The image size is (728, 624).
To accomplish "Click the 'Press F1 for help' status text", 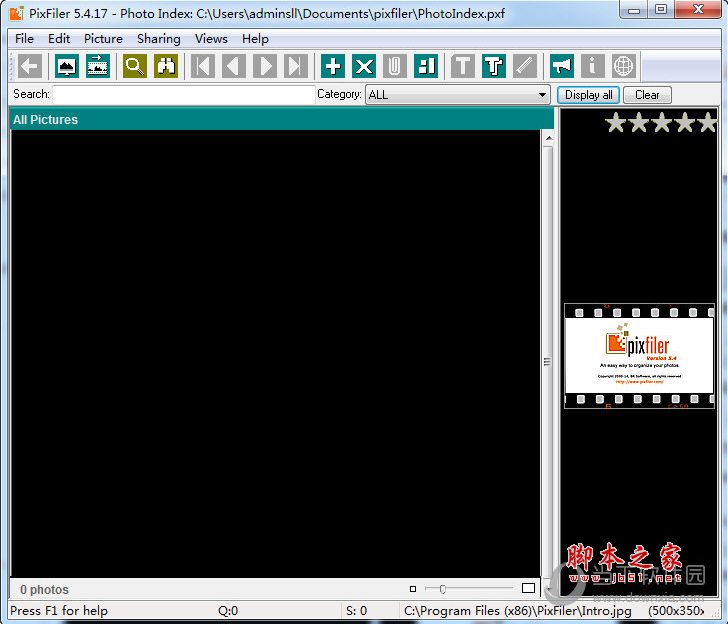I will pyautogui.click(x=59, y=611).
